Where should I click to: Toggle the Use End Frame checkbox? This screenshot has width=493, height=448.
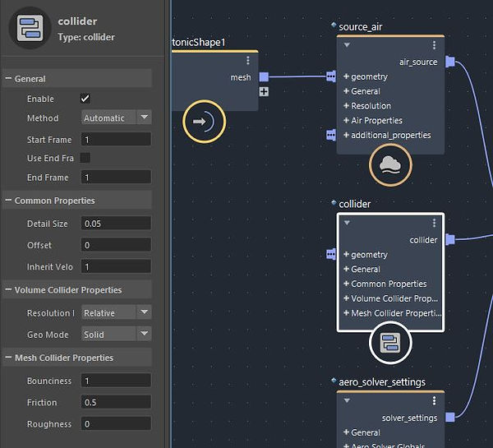(85, 158)
